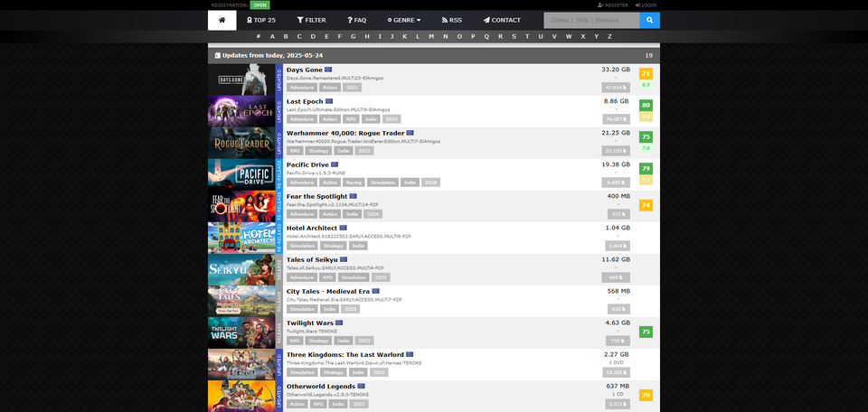
Task: Focus the Game Title Release search field
Action: click(x=591, y=21)
